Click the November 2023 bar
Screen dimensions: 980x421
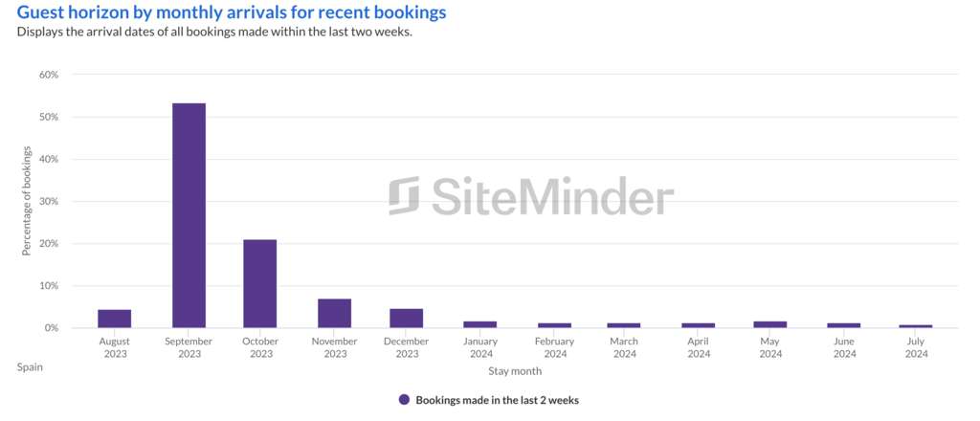(x=334, y=313)
